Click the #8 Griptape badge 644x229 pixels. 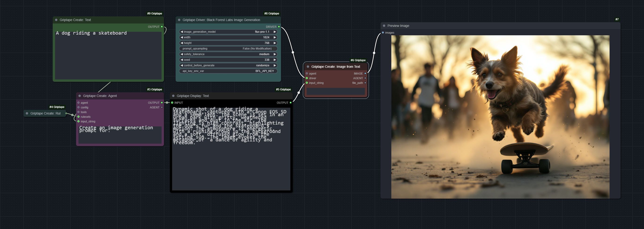tap(271, 14)
